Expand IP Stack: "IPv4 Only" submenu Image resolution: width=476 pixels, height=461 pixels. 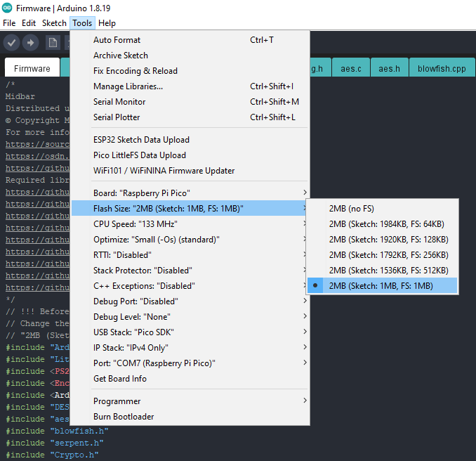[190, 348]
